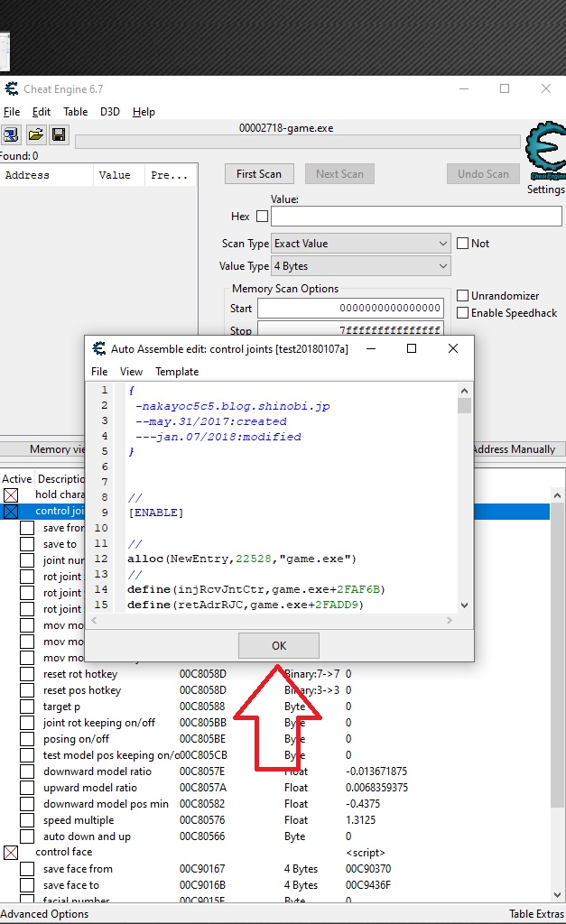Click Table Extras at bottom right

[536, 914]
